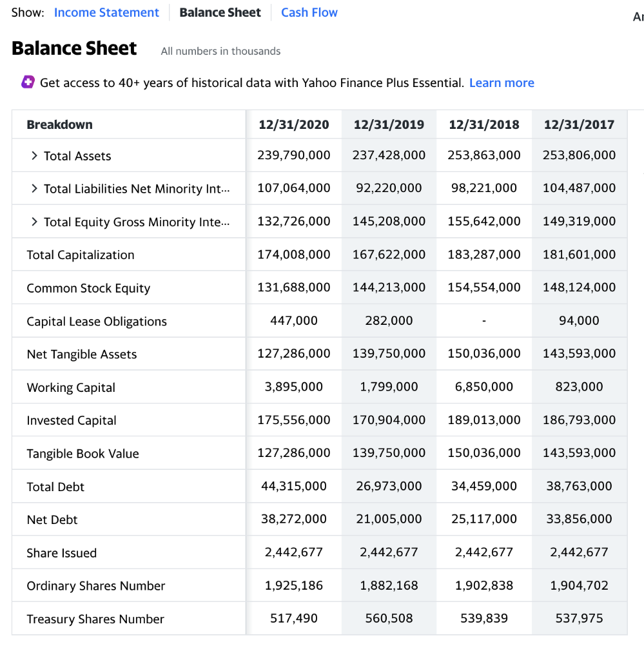This screenshot has width=644, height=660.
Task: Click the 170,904,000 invested capital value
Action: [x=389, y=420]
